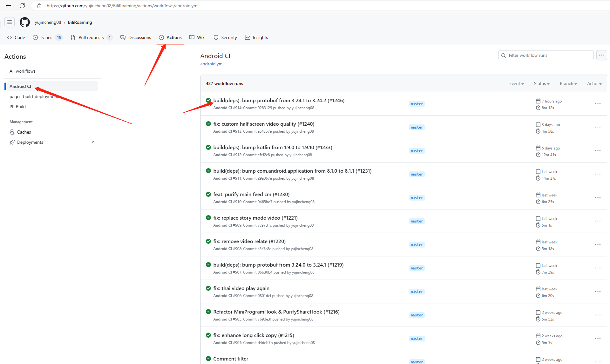
Task: Open the android.yml file link
Action: (212, 64)
